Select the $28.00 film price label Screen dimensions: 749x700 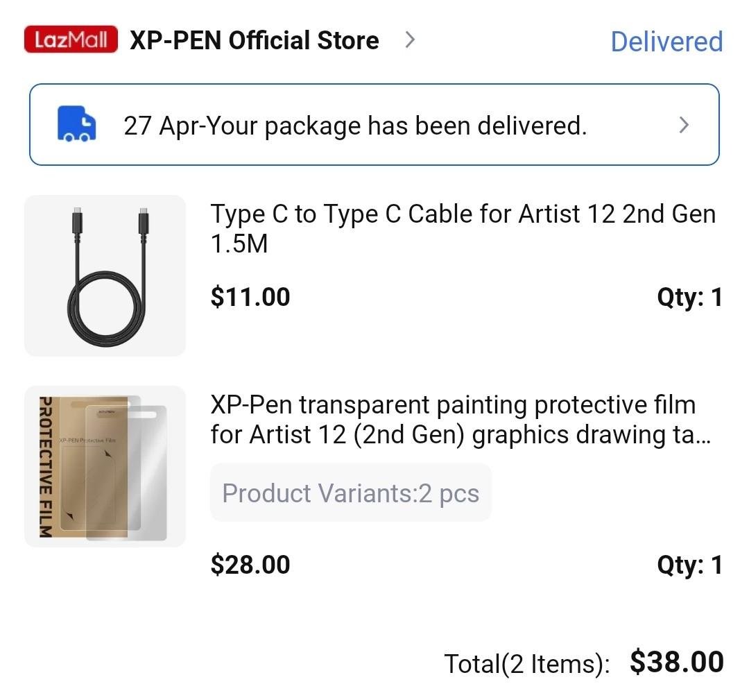pos(250,564)
